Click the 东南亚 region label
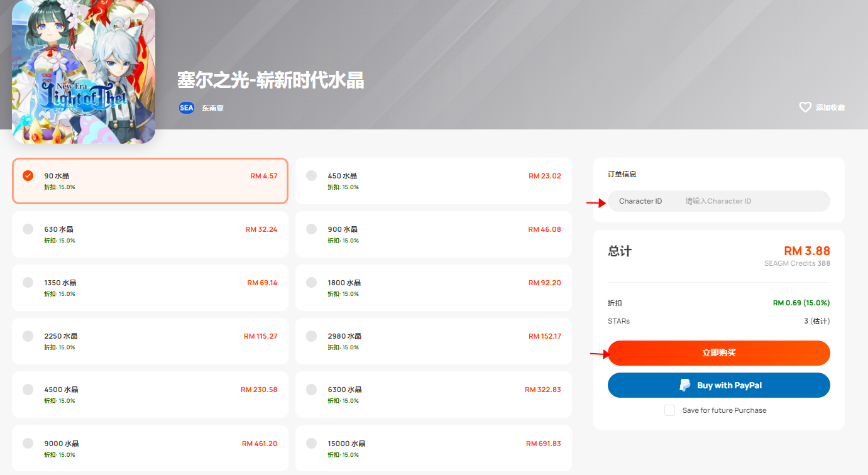 click(x=212, y=108)
